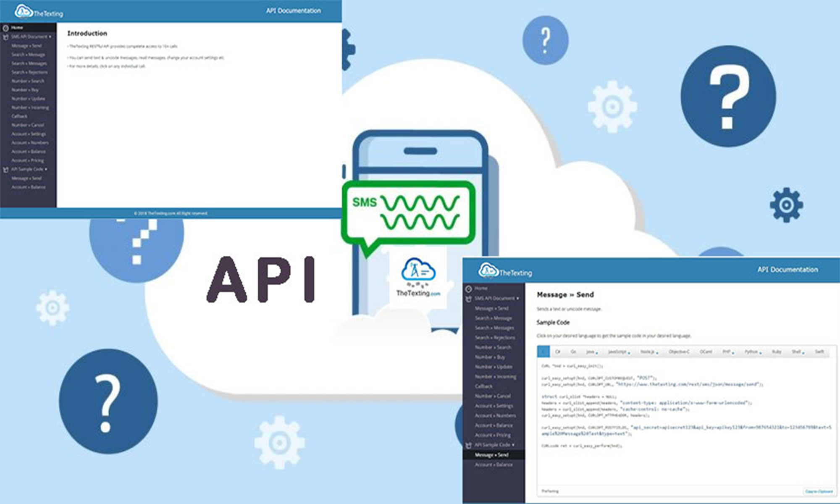This screenshot has height=504, width=840.
Task: Click the Home icon in the Message Send window sidebar
Action: pos(469,289)
